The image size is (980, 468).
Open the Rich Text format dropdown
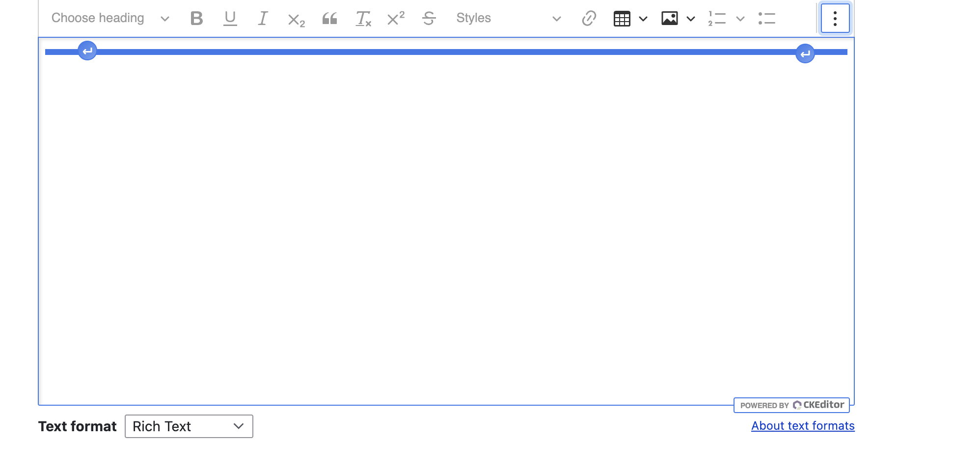click(189, 426)
